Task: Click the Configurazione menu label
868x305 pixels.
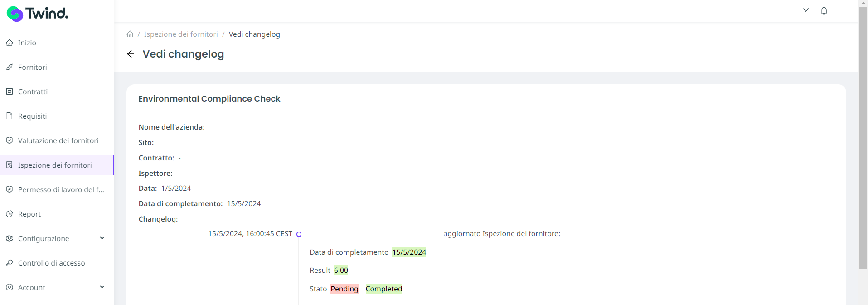Action: 44,238
